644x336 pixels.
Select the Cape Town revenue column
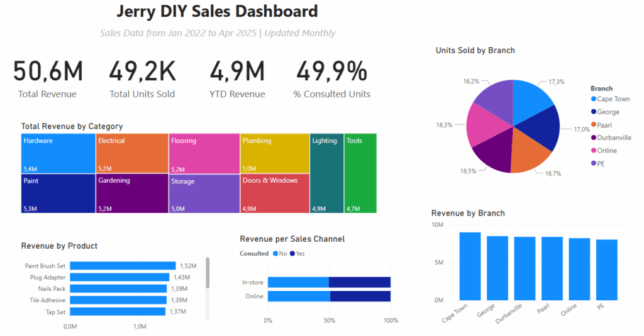click(470, 266)
